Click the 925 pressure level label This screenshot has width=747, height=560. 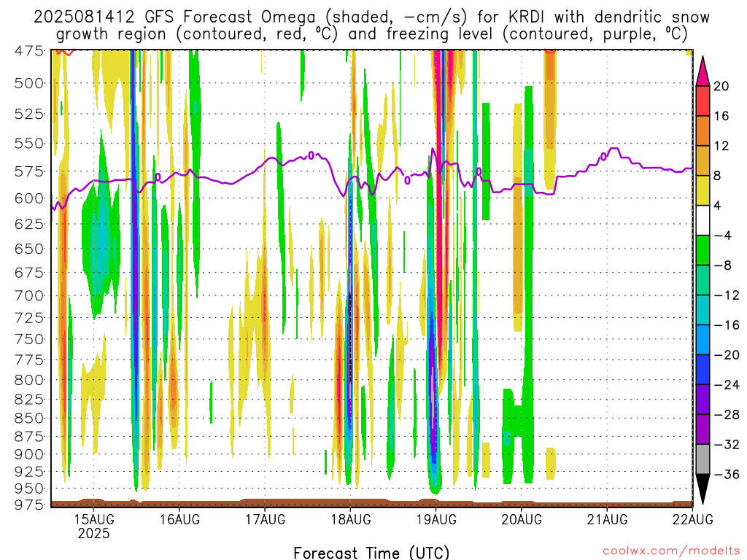pos(29,472)
